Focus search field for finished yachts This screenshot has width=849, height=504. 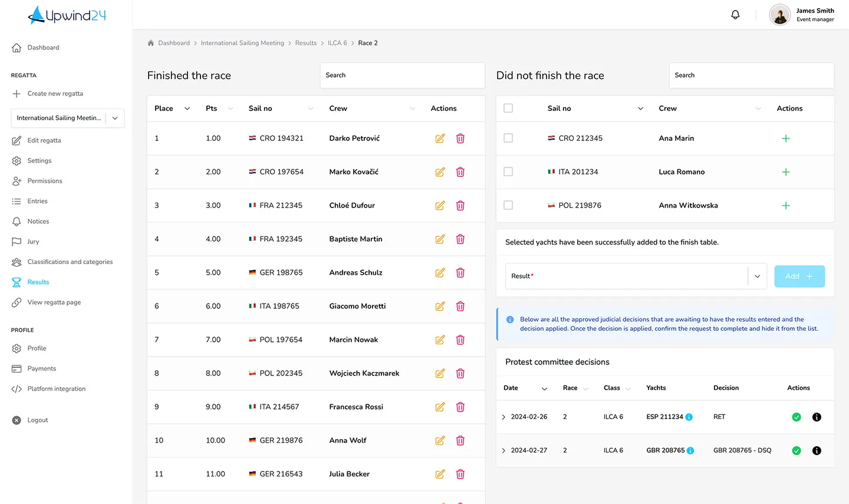point(403,75)
